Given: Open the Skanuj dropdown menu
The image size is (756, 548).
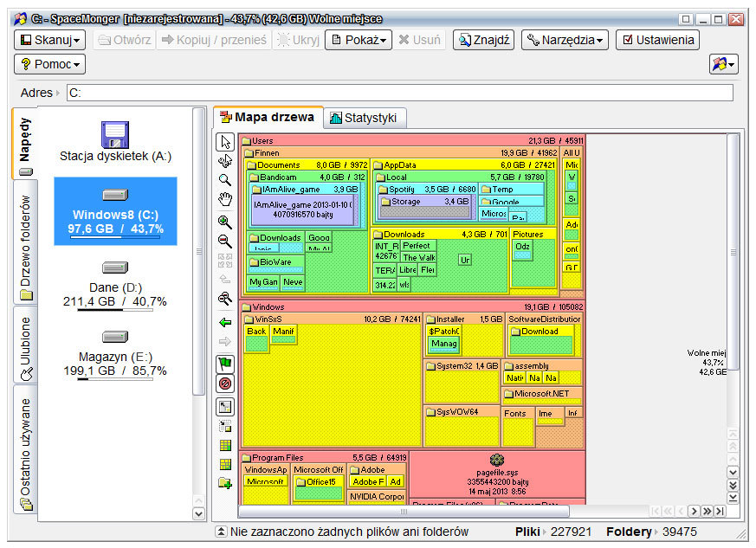Looking at the screenshot, I should (x=49, y=40).
